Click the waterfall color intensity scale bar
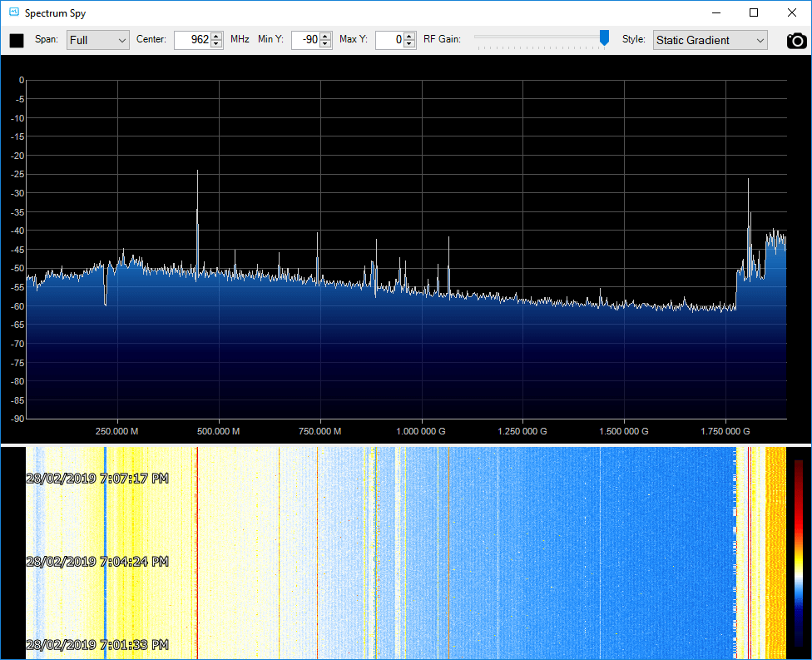812x660 pixels. point(798,553)
